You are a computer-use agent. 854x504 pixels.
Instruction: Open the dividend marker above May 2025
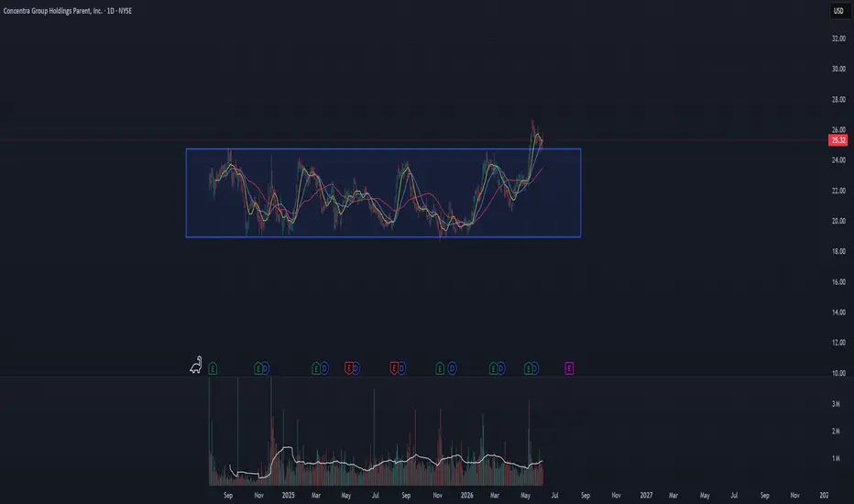[x=356, y=369]
